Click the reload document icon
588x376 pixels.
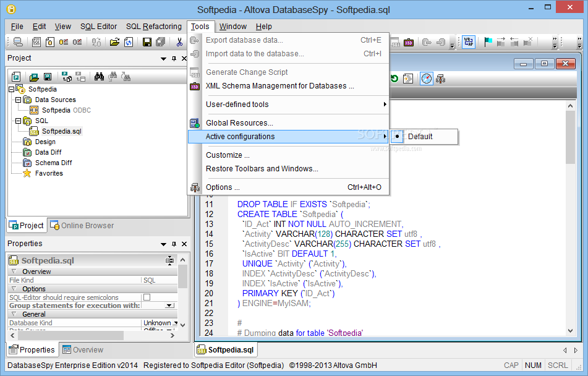pos(129,41)
